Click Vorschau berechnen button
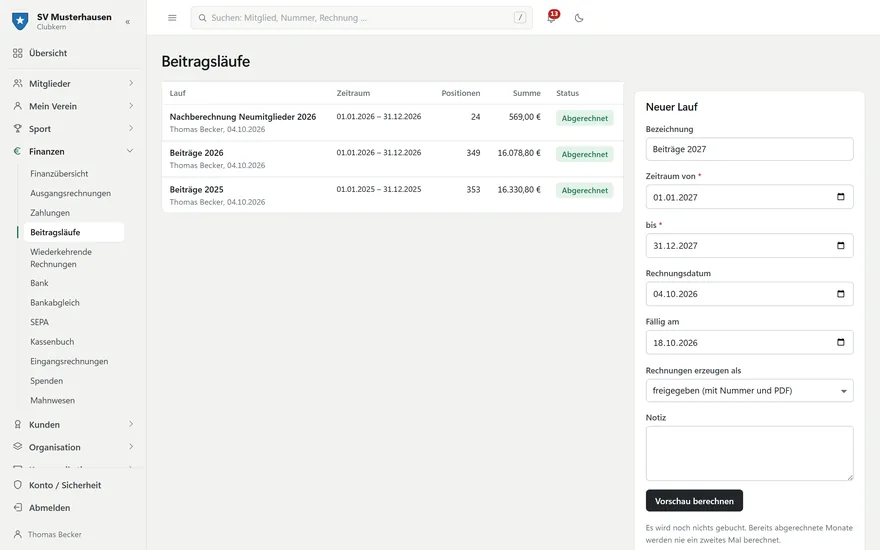The width and height of the screenshot is (880, 550). [x=694, y=501]
